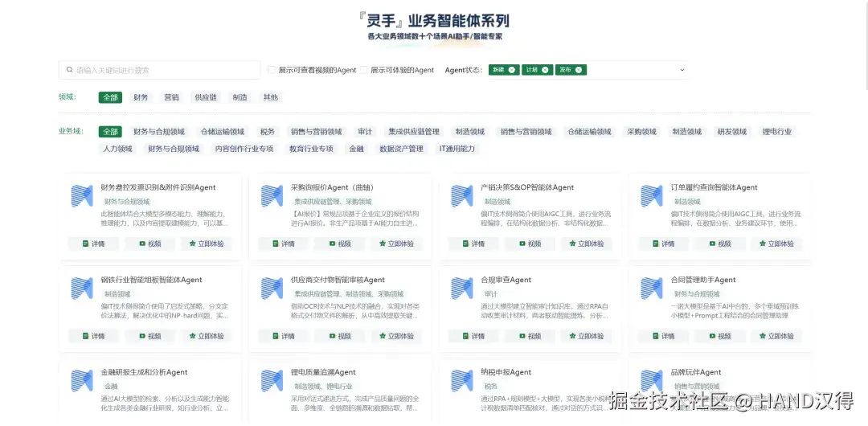Click the page vertical scrollbar thumb

click(x=866, y=44)
